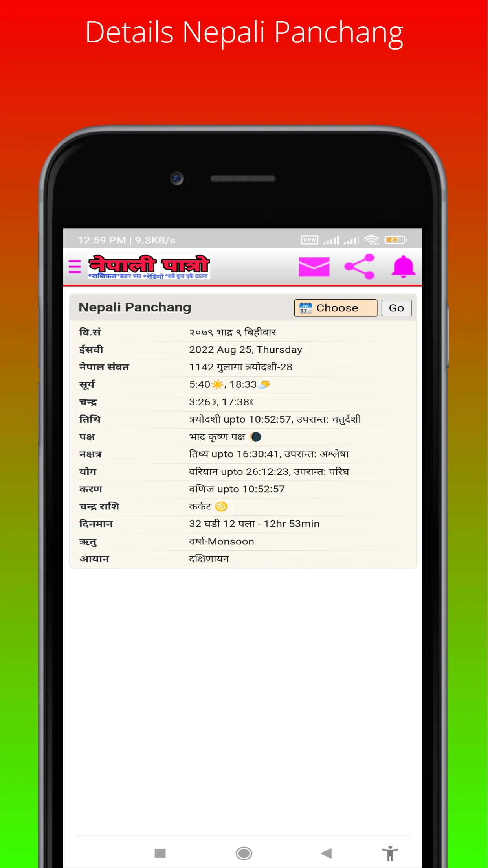Open the pink mail envelope icon

pyautogui.click(x=314, y=267)
